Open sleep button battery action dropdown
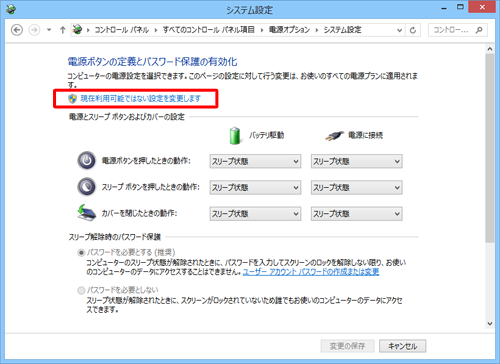Image resolution: width=500 pixels, height=364 pixels. (255, 187)
